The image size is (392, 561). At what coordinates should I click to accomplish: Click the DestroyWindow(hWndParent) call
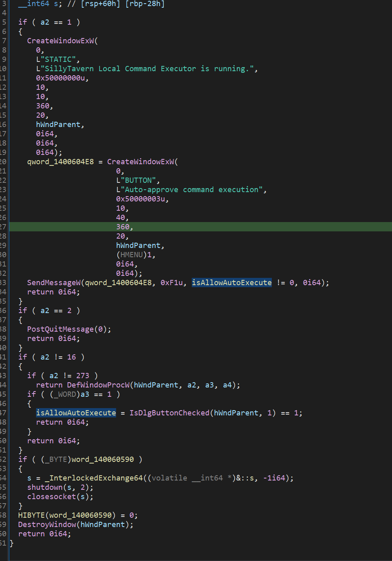click(x=74, y=525)
